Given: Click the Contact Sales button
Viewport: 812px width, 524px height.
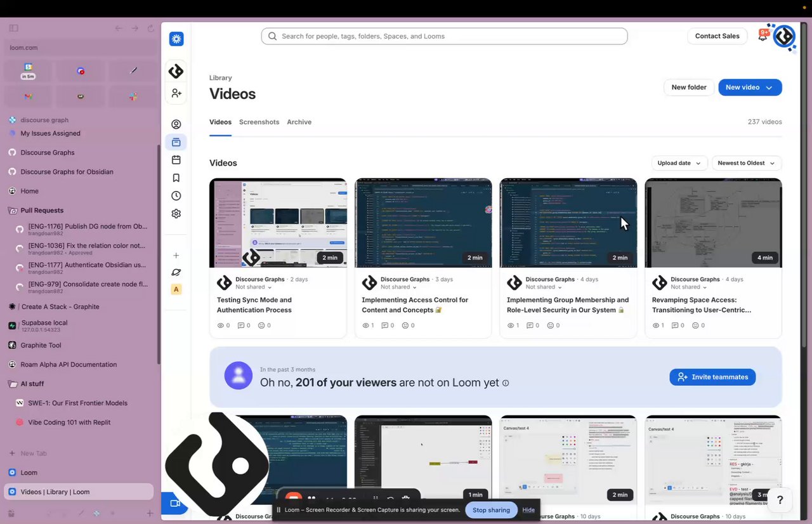Looking at the screenshot, I should [x=717, y=36].
